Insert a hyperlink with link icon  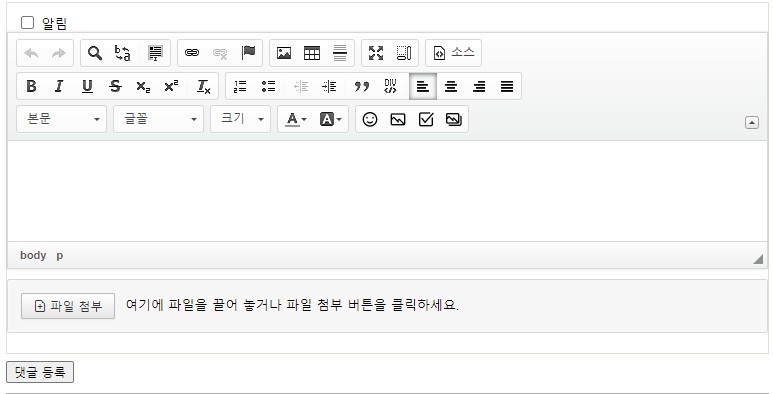click(192, 53)
